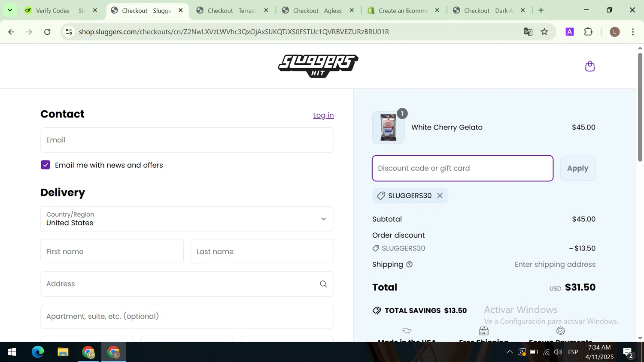The height and width of the screenshot is (362, 644).
Task: Open the purple A extension icon
Action: click(x=570, y=32)
